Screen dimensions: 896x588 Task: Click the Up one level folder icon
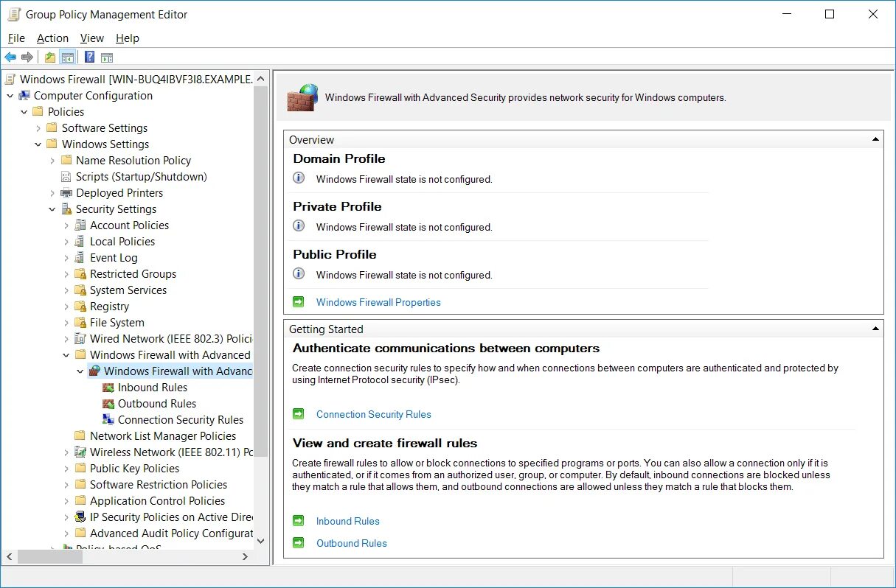pyautogui.click(x=50, y=57)
